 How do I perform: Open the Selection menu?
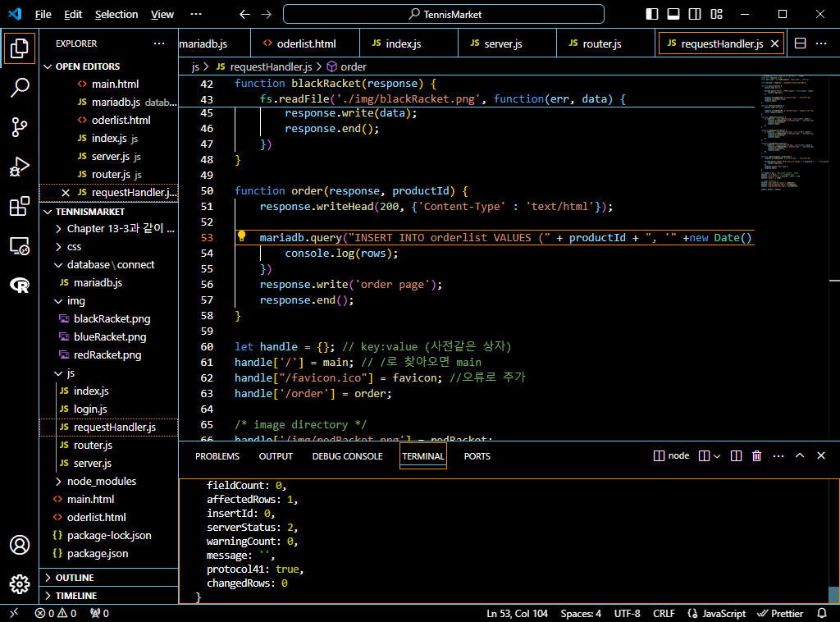click(x=116, y=15)
